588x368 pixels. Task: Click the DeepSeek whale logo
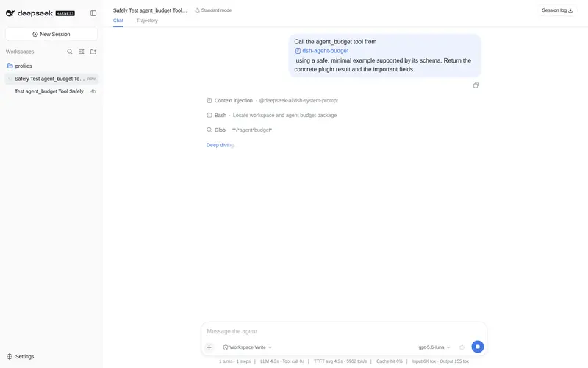coord(10,13)
